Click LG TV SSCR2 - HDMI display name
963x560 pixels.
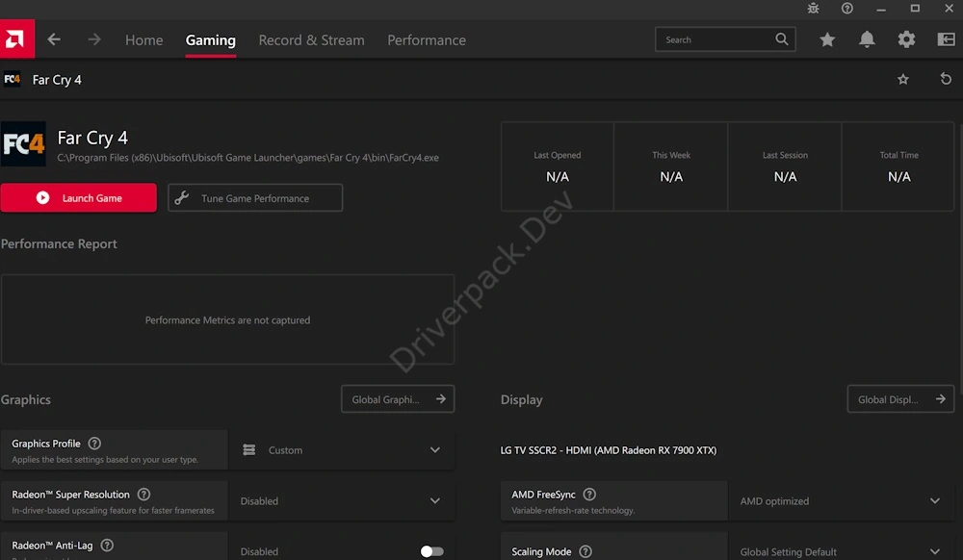click(608, 450)
